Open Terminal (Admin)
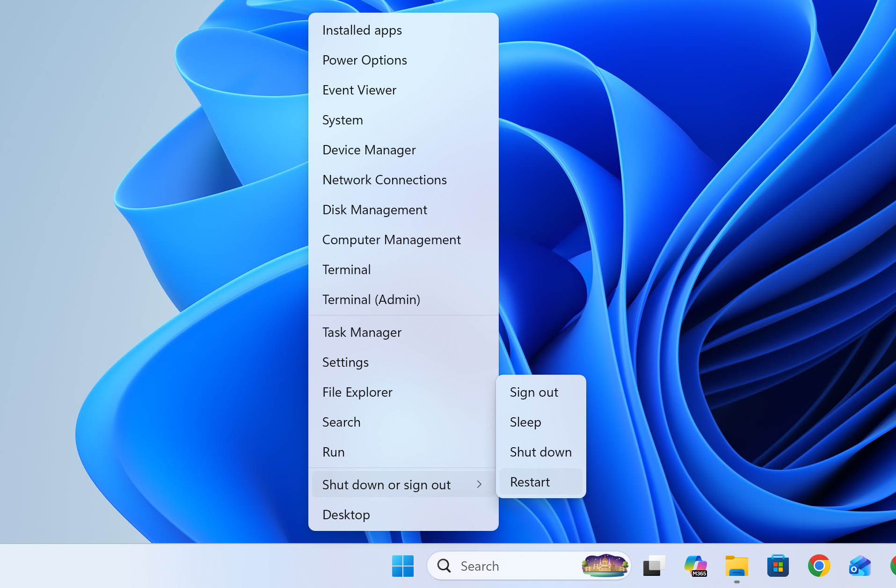Image resolution: width=896 pixels, height=588 pixels. pos(371,299)
